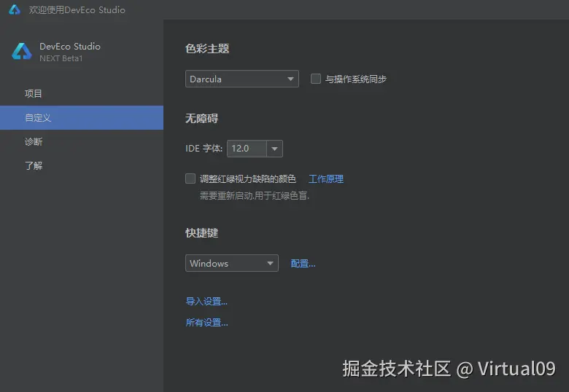Expand the IDE font size dropdown arrow
The image size is (569, 392).
coord(275,149)
